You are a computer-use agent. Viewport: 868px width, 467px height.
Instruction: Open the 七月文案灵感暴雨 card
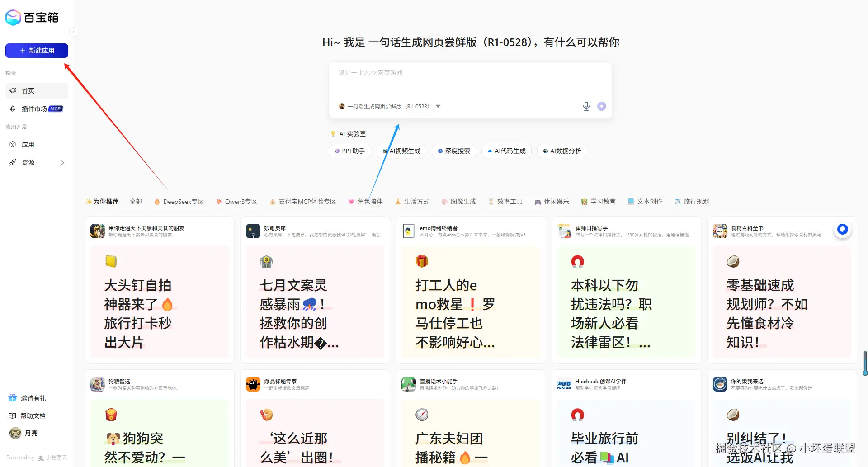click(x=315, y=302)
